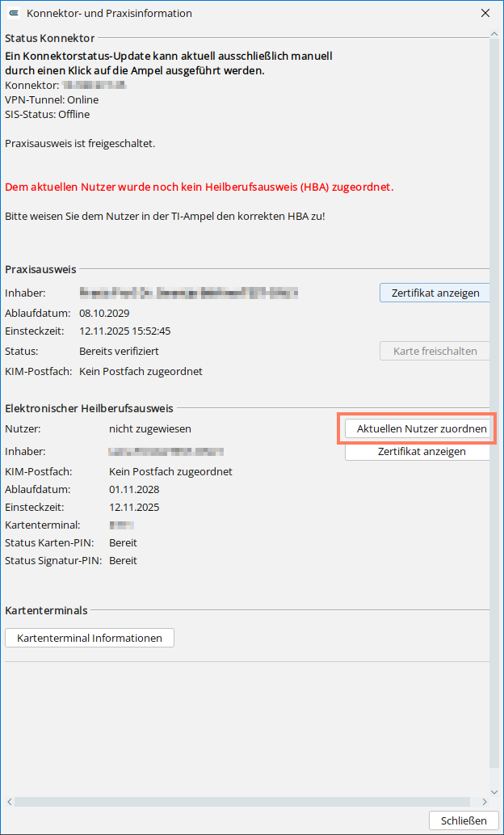Screen dimensions: 504x835
Task: Click the text 'SIS-Status: Offline'
Action: coord(48,114)
